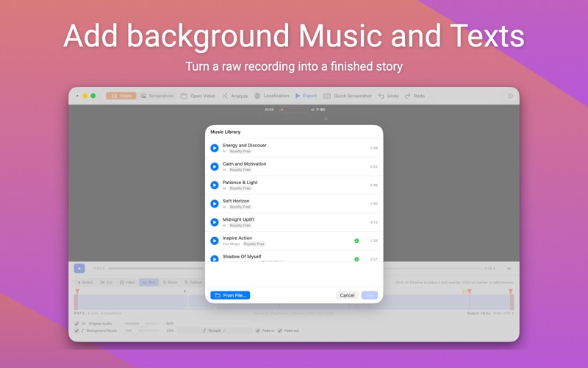
Task: Click the From File... button
Action: [230, 295]
